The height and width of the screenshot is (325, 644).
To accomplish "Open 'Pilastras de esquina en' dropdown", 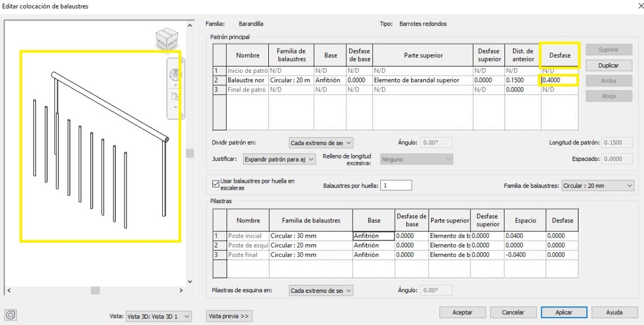I will (321, 291).
